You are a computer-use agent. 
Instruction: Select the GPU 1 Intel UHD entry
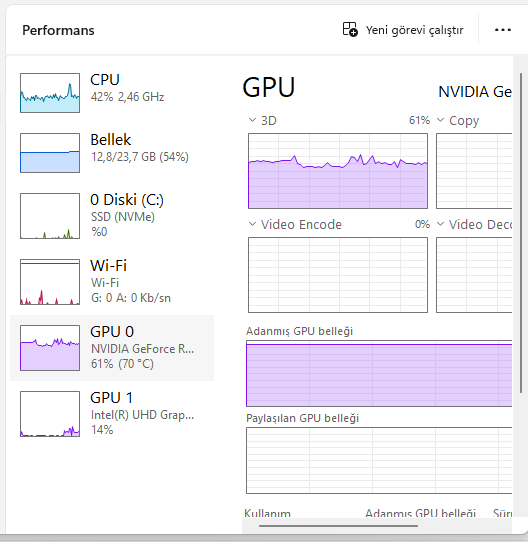[112, 414]
